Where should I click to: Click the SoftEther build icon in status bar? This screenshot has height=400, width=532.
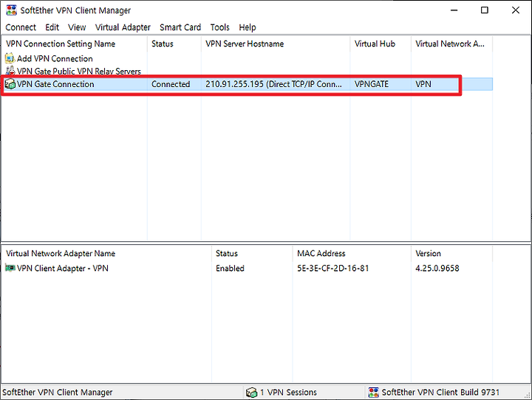[374, 392]
